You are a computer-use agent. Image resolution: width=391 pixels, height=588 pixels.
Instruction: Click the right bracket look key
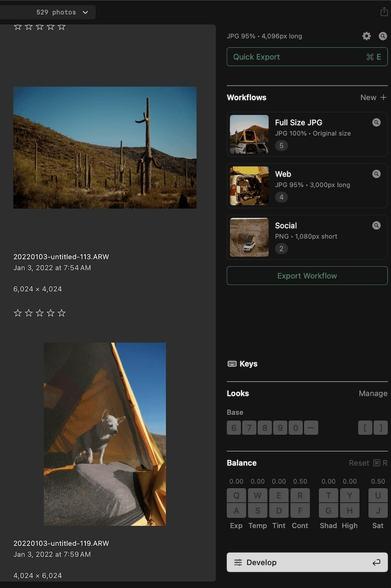381,428
